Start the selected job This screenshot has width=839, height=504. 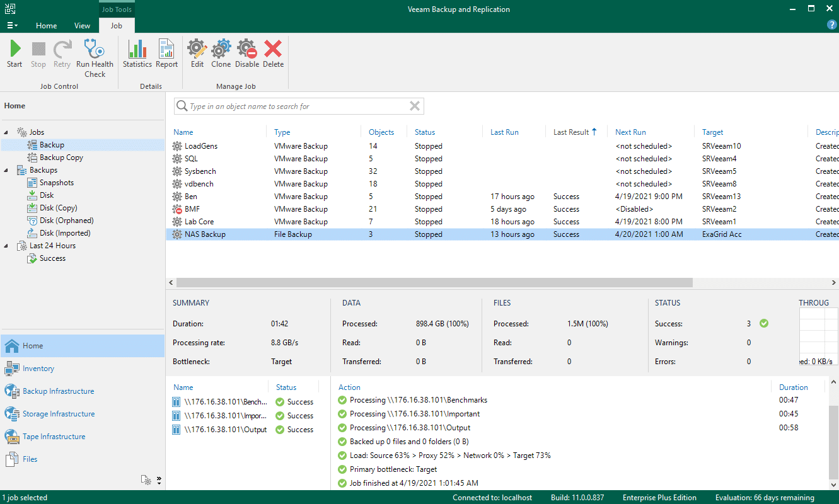[14, 54]
